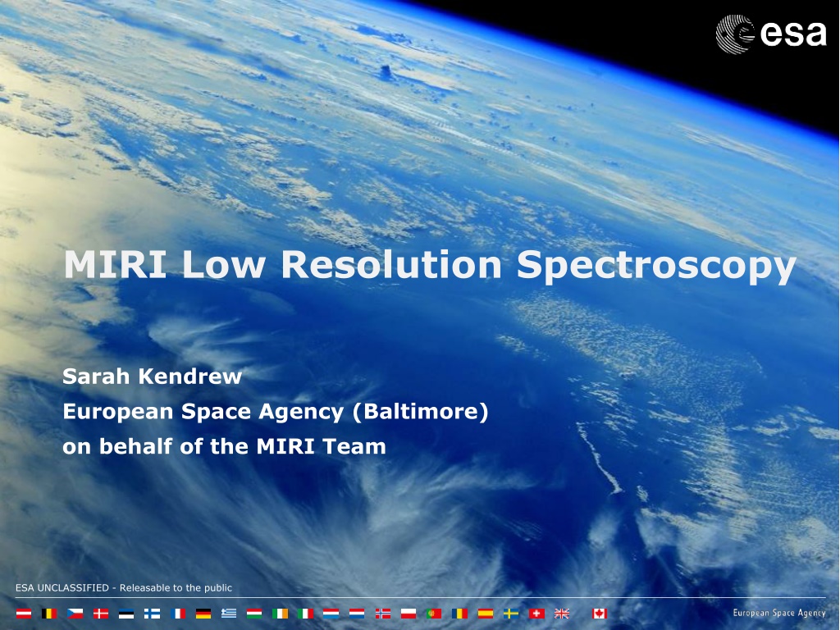This screenshot has width=840, height=630.
Task: Select the line "European Space Agency (Baltimore)"
Action: (x=276, y=412)
